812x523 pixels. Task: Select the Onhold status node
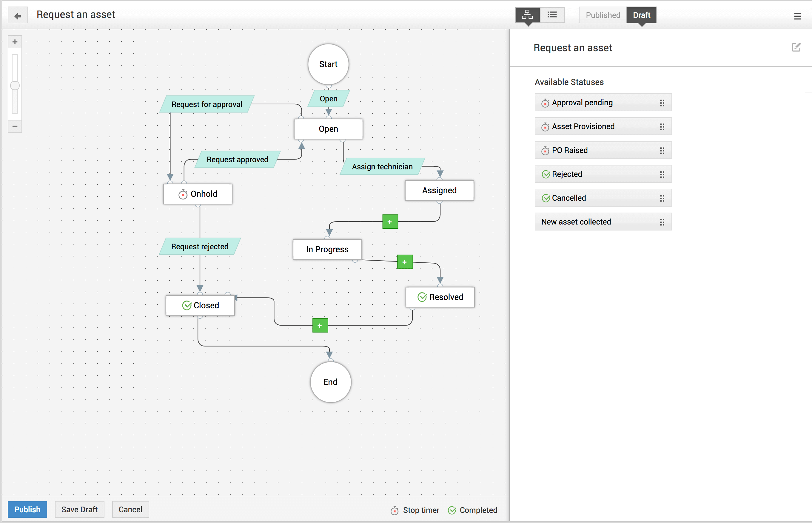(x=198, y=194)
